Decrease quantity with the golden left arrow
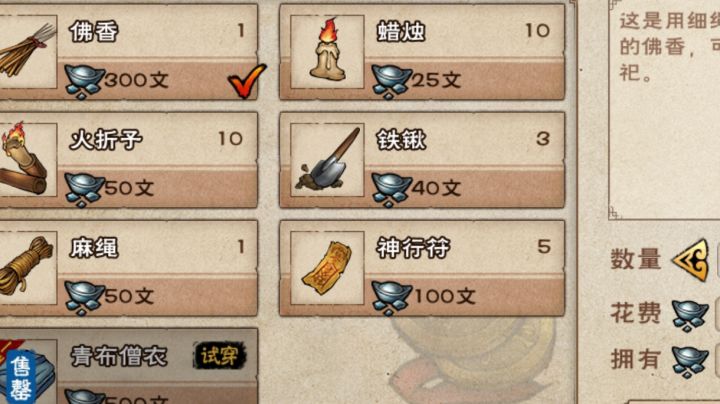Image resolution: width=720 pixels, height=404 pixels. coord(690,260)
